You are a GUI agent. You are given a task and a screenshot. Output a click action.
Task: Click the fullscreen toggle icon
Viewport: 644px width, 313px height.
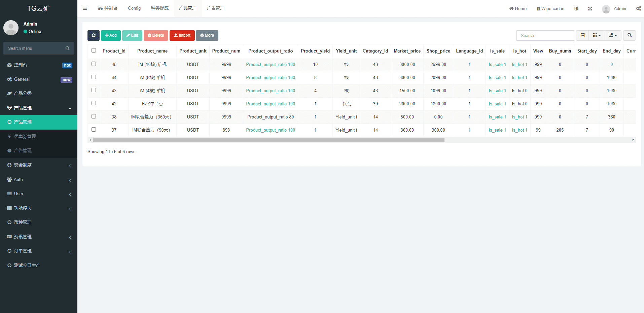(590, 9)
